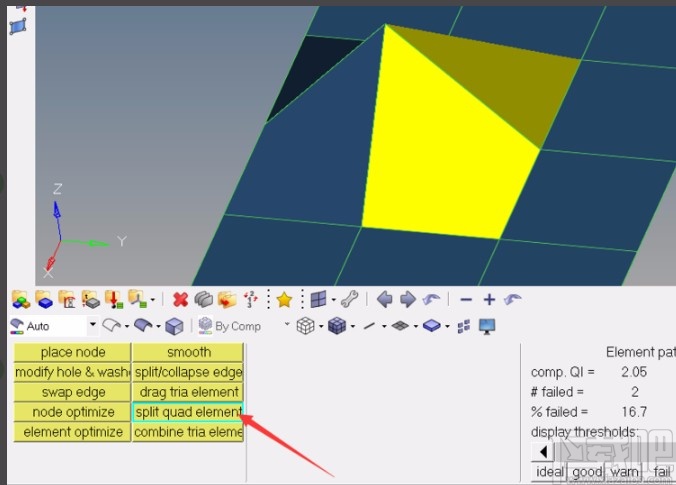Click the Components folder icon with blue block
676x485 pixels.
(x=44, y=299)
